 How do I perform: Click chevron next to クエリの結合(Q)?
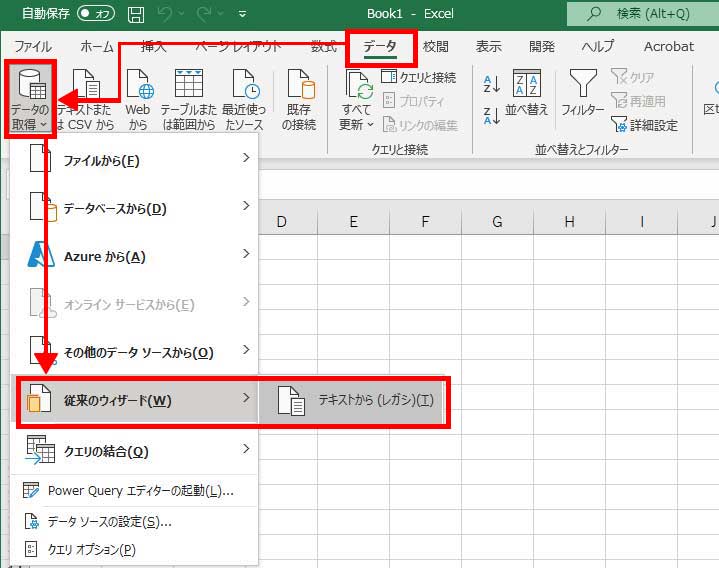click(246, 448)
